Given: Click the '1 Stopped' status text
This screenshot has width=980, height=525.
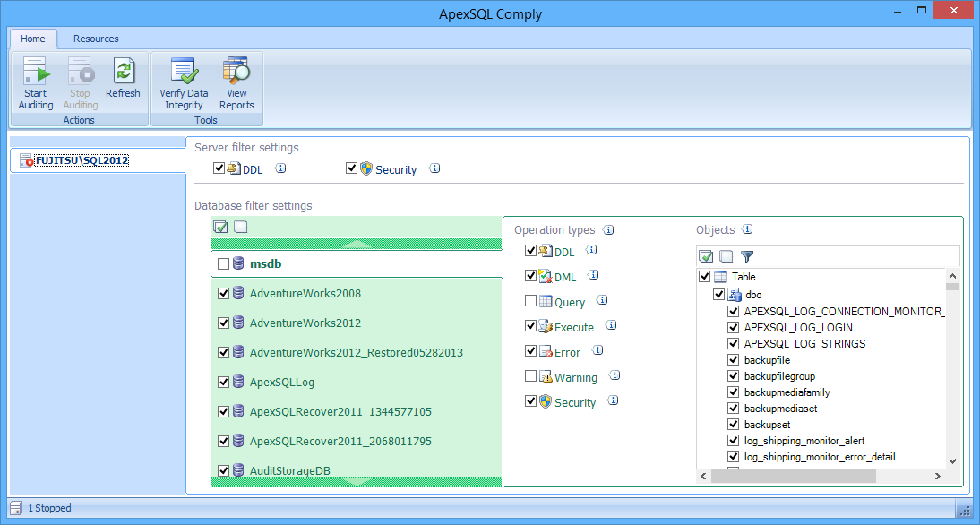Looking at the screenshot, I should (x=49, y=508).
